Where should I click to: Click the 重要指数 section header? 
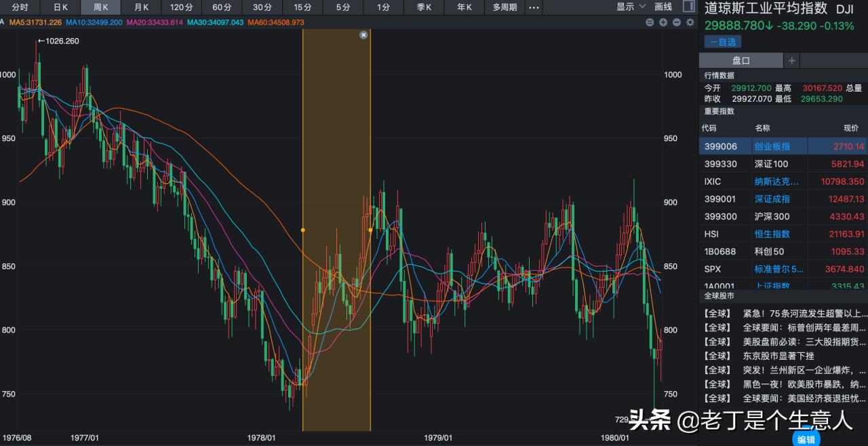coord(719,111)
